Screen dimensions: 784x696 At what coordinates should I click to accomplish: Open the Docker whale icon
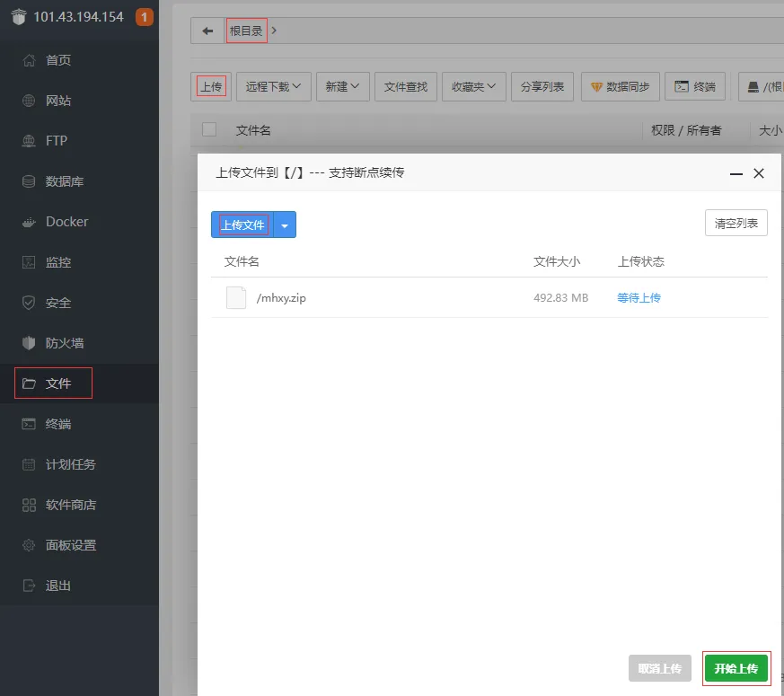coord(29,222)
